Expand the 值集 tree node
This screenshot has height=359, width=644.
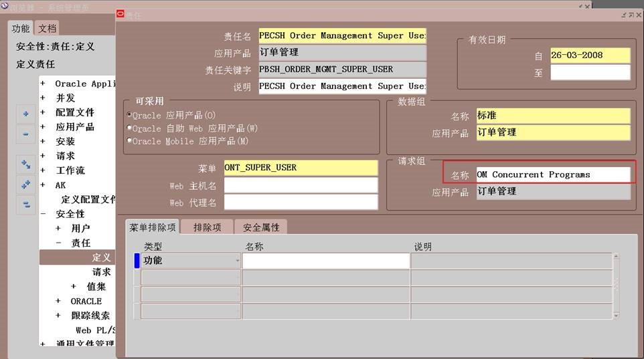point(74,286)
